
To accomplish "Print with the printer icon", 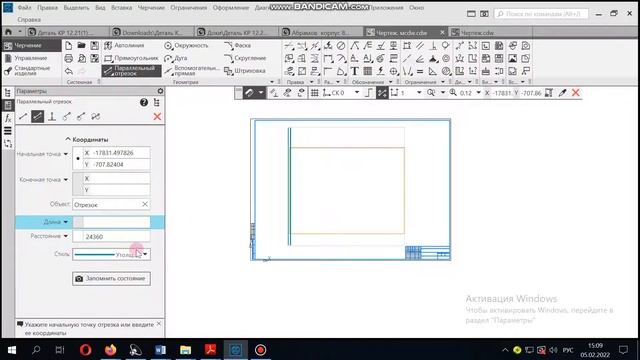I will click(x=69, y=58).
